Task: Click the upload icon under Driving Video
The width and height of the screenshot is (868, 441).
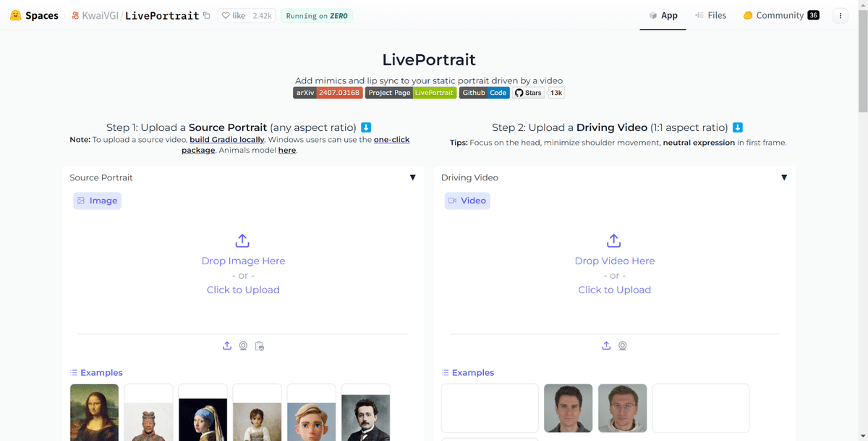Action: [606, 345]
